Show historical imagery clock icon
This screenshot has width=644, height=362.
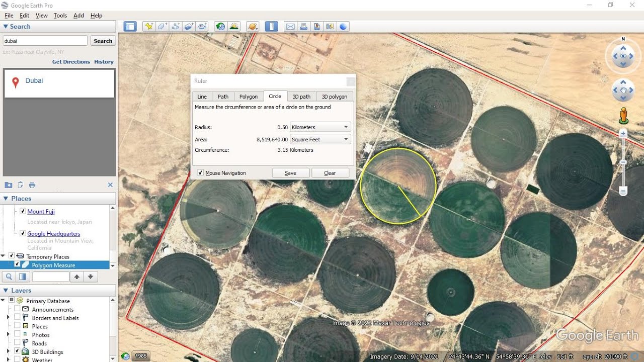[x=220, y=27]
